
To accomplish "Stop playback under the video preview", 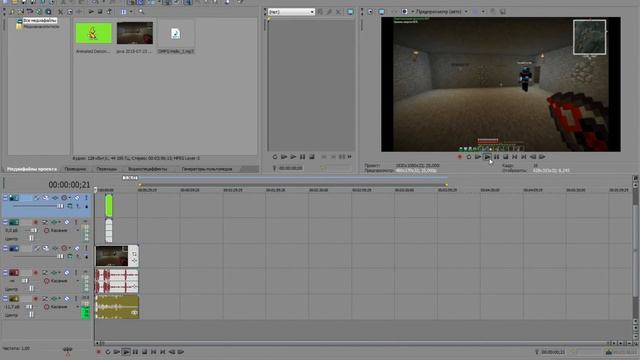I will (x=505, y=157).
